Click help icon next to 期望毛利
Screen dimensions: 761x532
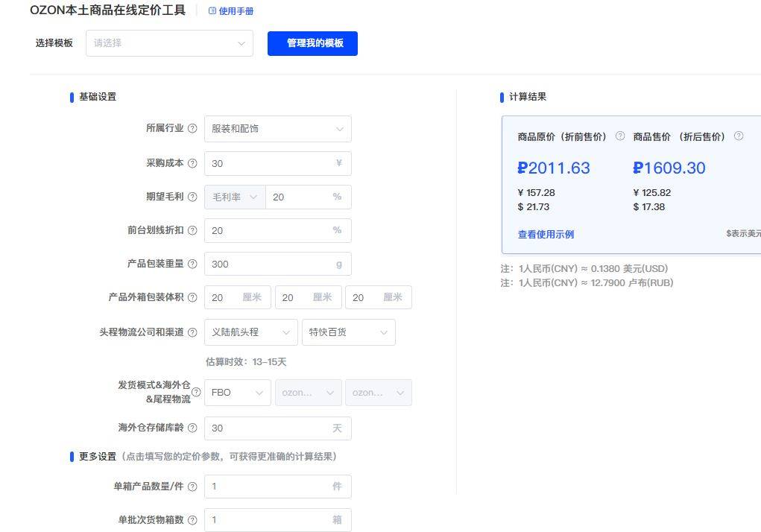click(192, 197)
